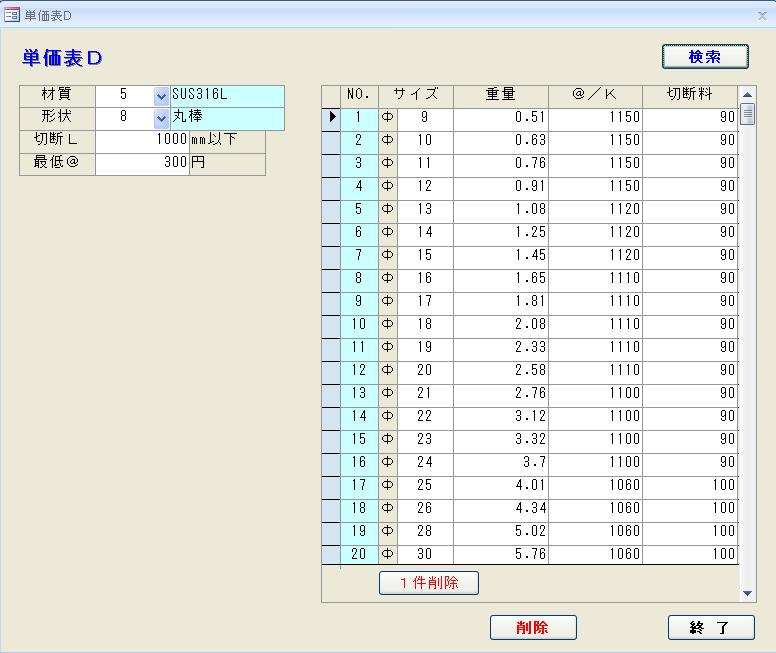Click the red 削除 button

point(533,628)
